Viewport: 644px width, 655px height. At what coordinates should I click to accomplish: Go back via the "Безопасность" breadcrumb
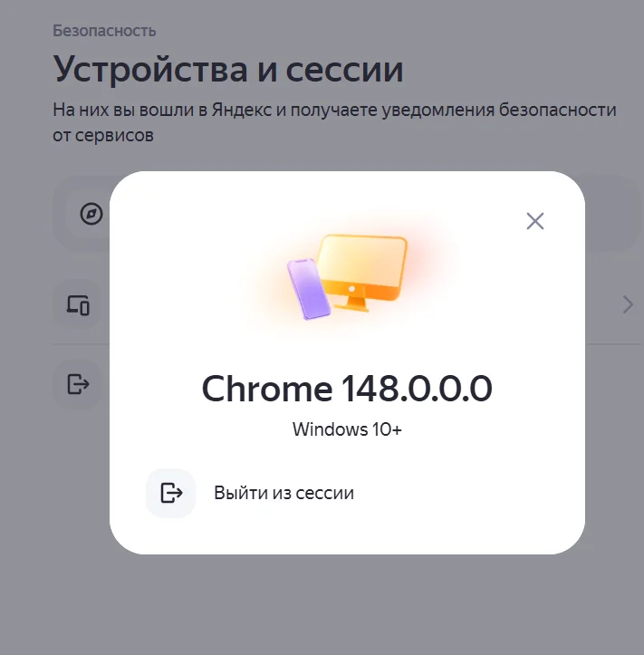(x=104, y=31)
